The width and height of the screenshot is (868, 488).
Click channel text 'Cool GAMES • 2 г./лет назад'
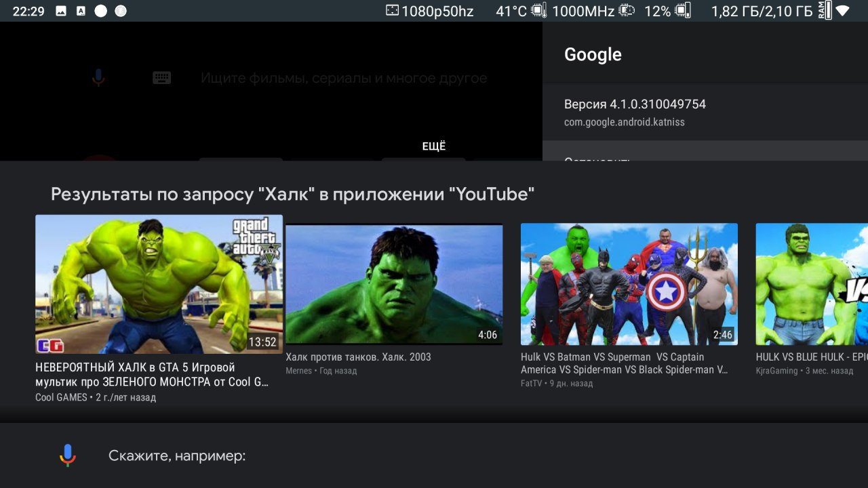point(96,398)
